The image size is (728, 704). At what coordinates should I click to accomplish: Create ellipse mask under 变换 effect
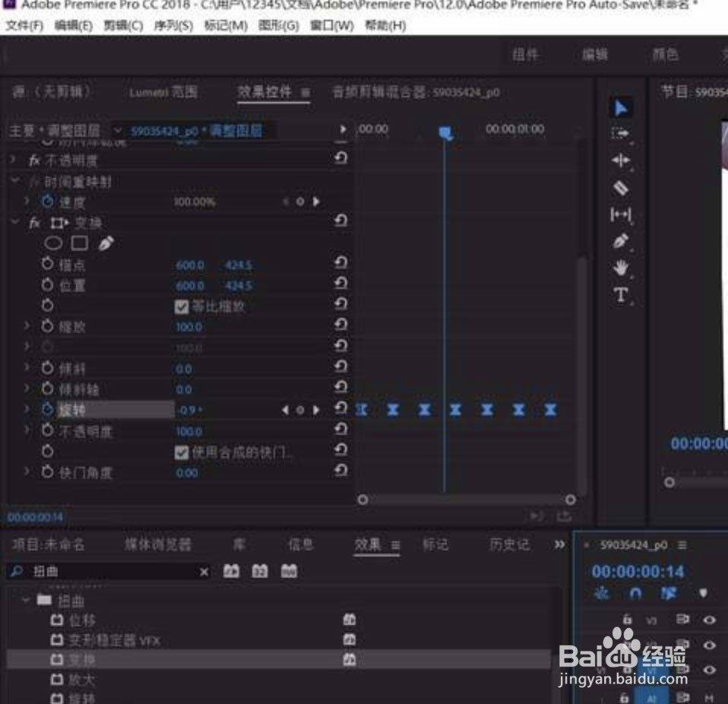53,243
